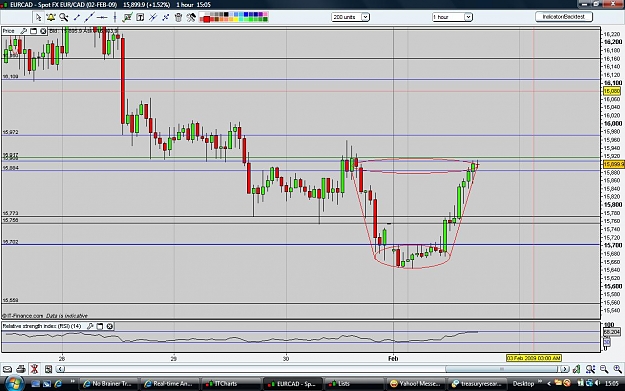The height and width of the screenshot is (391, 625).
Task: Click the envelope email icon
Action: point(8,369)
